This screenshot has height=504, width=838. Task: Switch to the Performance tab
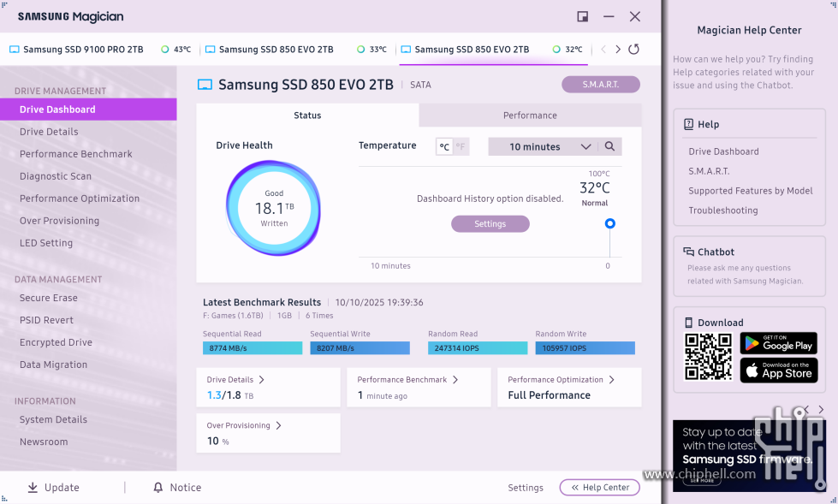click(530, 116)
